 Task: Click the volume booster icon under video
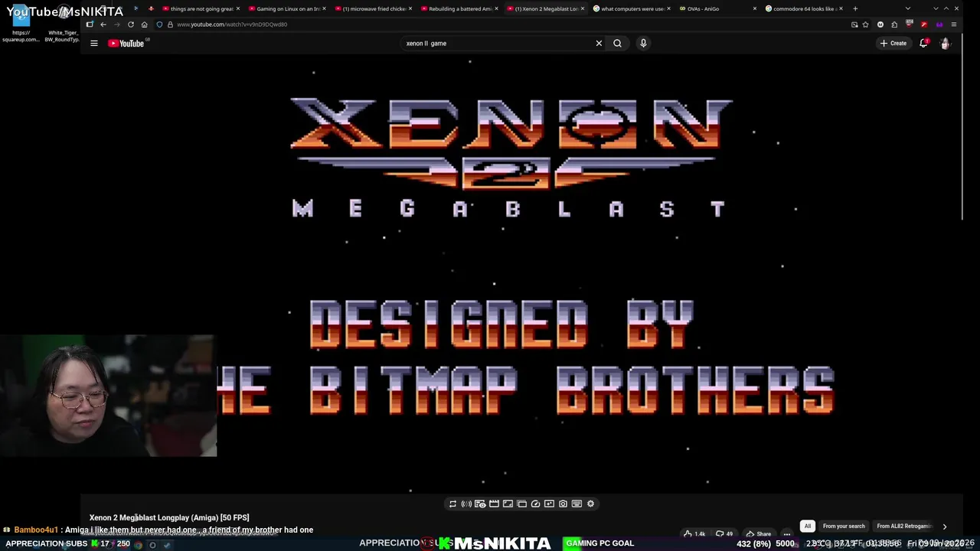tap(466, 504)
